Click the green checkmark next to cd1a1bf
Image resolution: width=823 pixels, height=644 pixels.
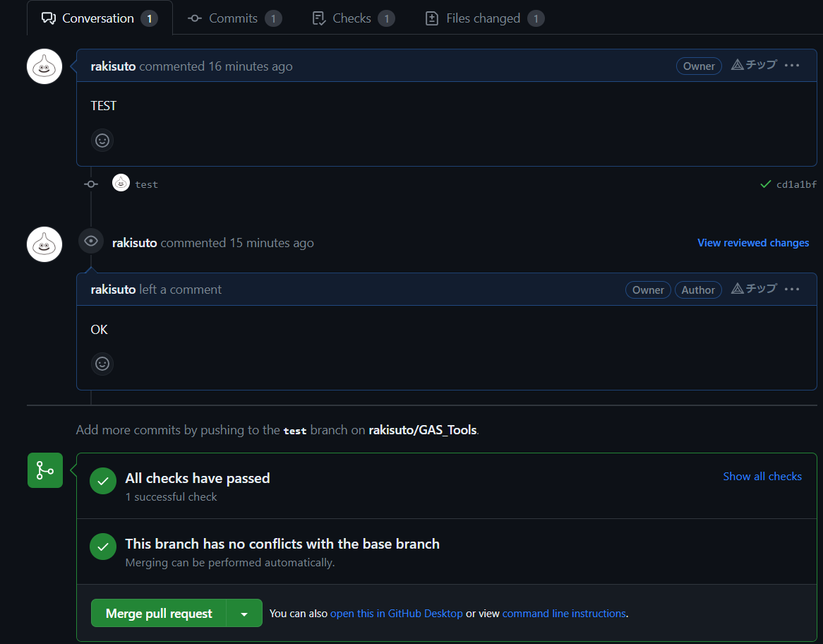(x=765, y=184)
